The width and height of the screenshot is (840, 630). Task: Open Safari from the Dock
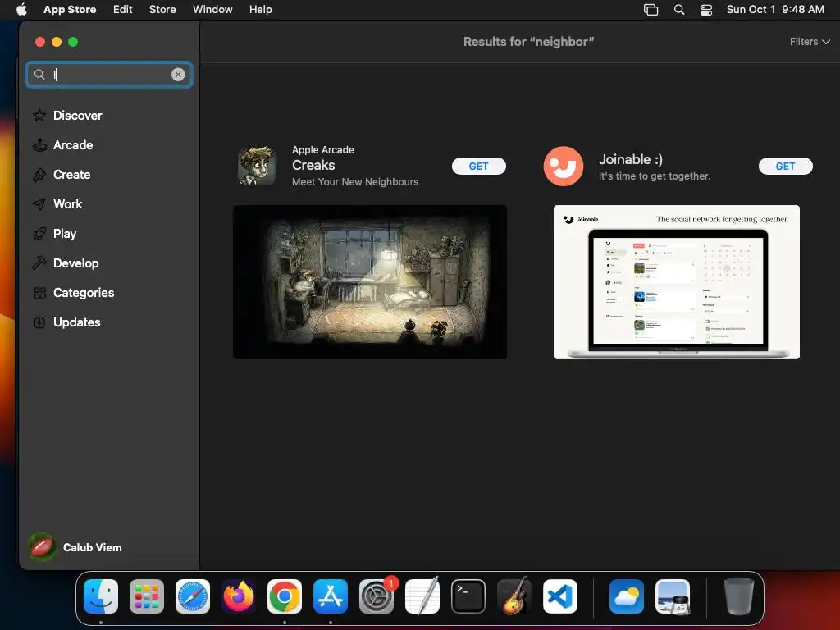coord(193,596)
